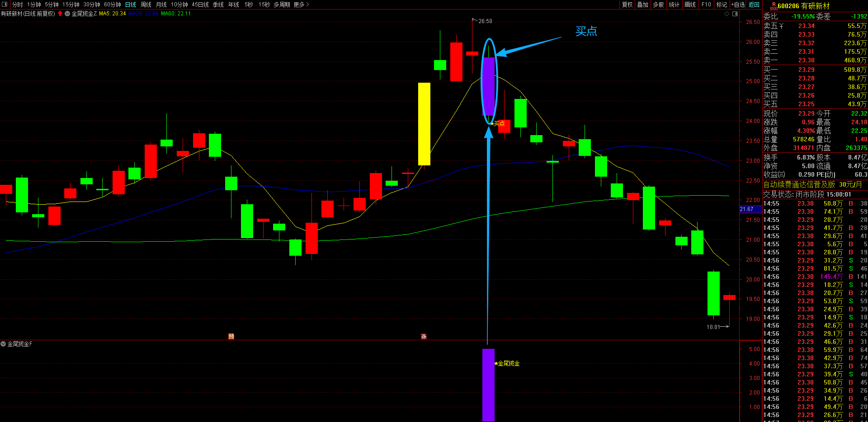868x422 pixels.
Task: Click the 返回 back button
Action: click(754, 5)
